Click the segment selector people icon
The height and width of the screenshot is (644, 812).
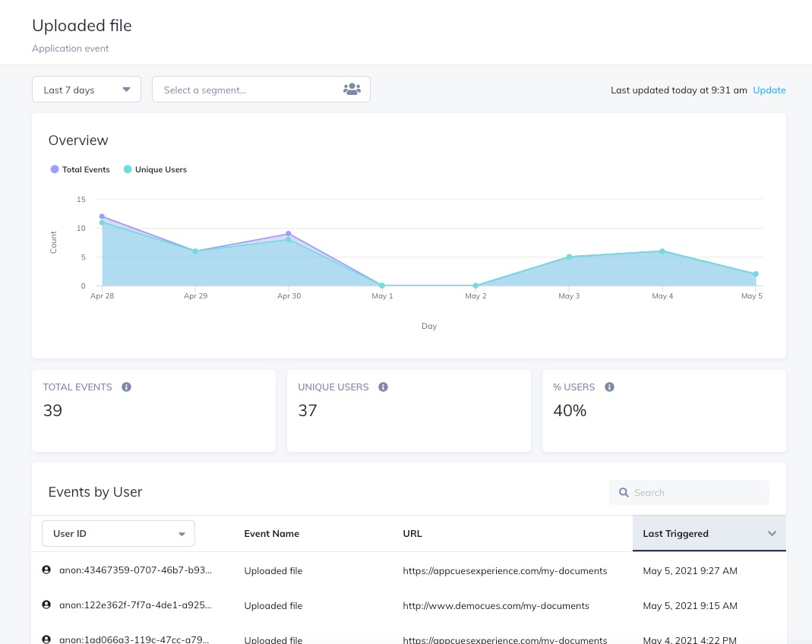tap(352, 89)
